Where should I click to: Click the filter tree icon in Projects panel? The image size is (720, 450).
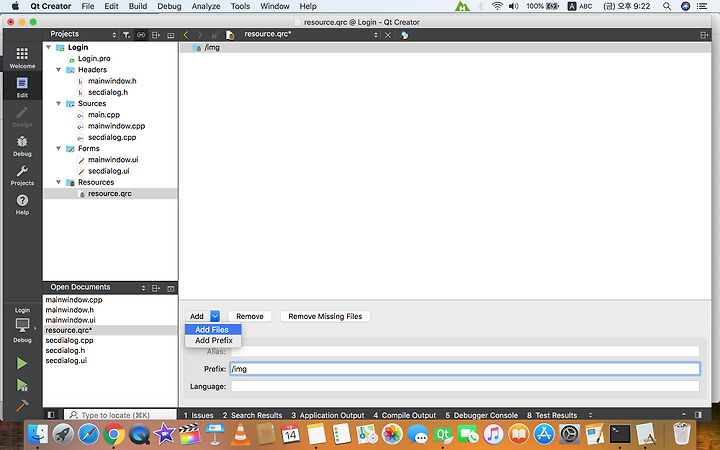126,35
